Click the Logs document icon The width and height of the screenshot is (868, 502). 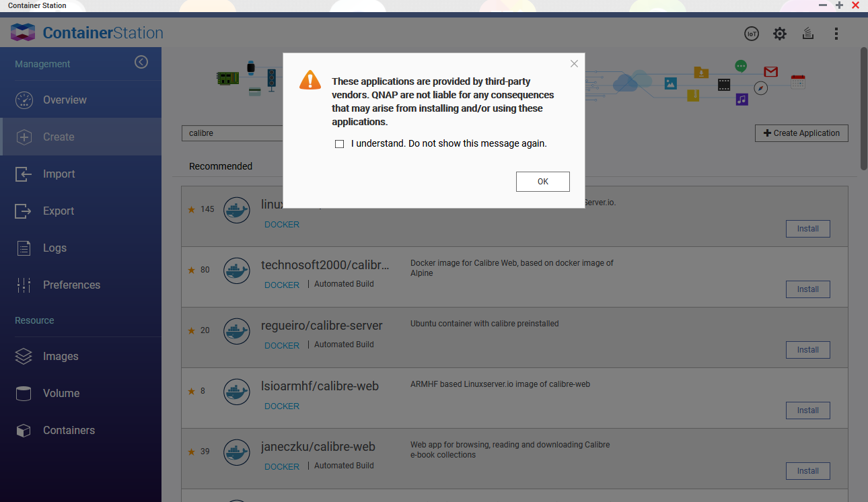pyautogui.click(x=24, y=248)
